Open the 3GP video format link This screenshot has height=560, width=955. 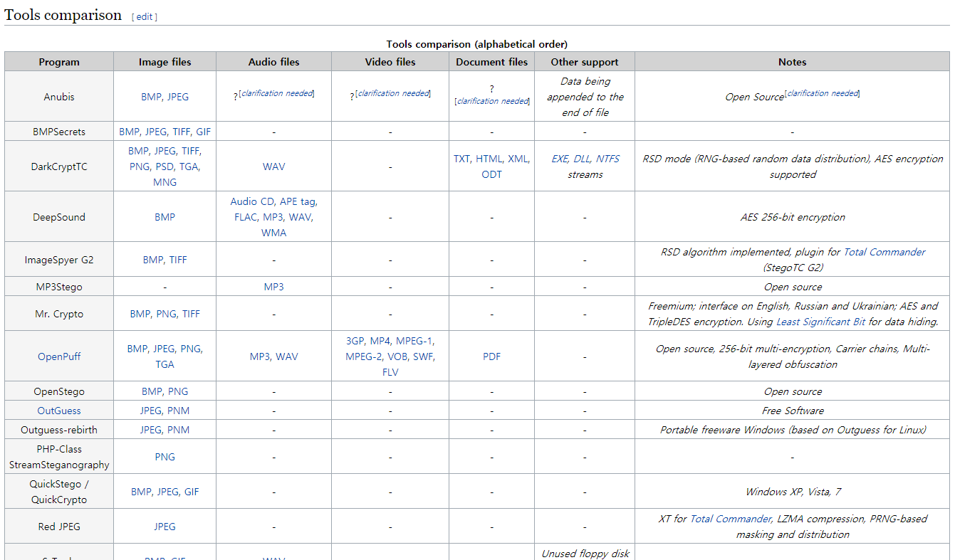(x=355, y=341)
